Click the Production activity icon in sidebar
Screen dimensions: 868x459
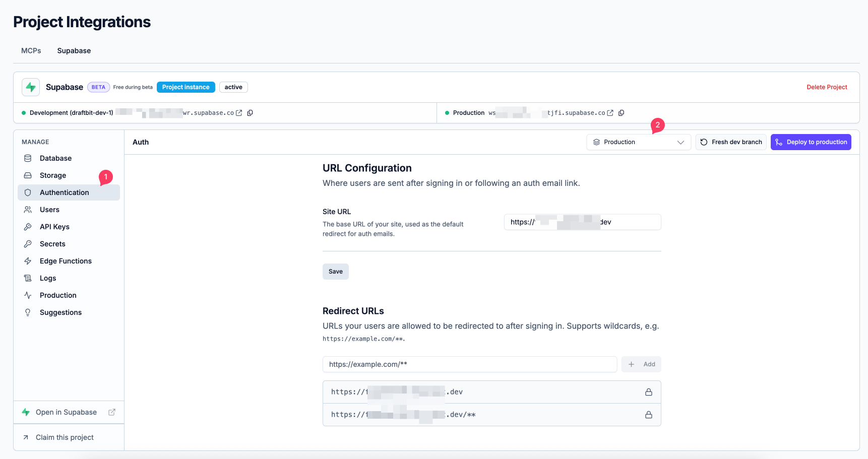click(28, 295)
